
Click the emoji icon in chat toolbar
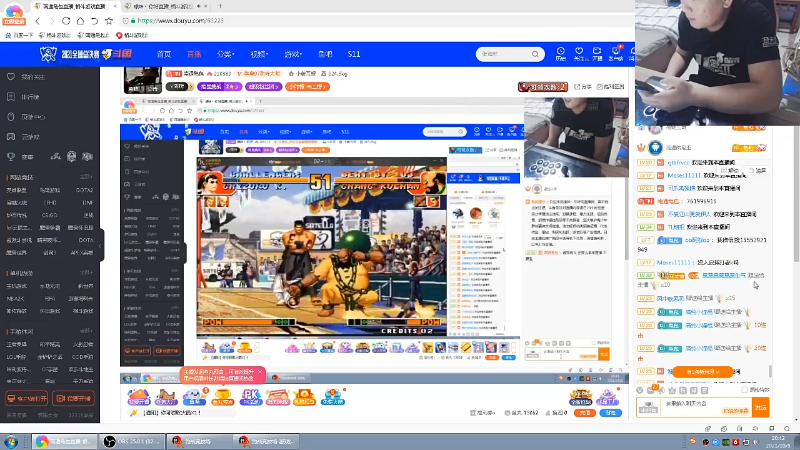click(x=640, y=390)
